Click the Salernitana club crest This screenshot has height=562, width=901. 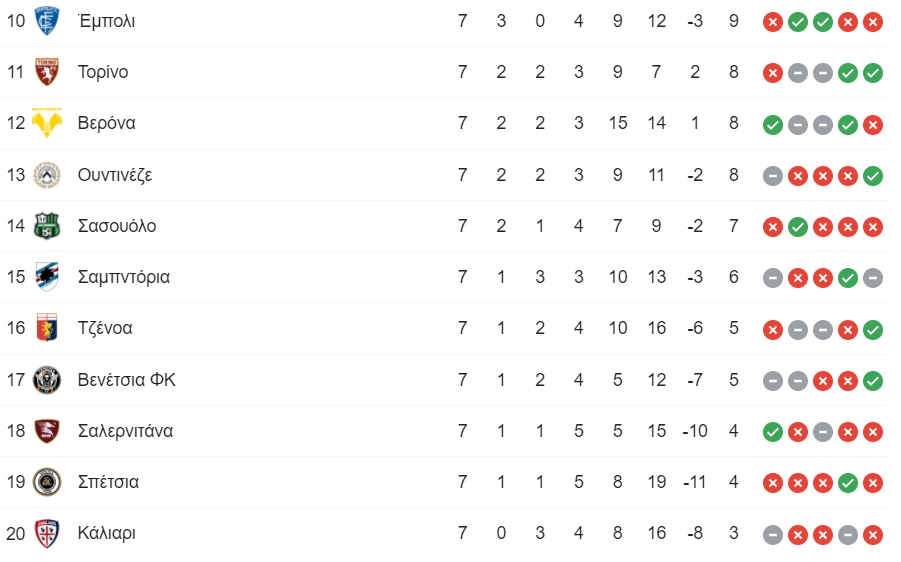click(47, 431)
